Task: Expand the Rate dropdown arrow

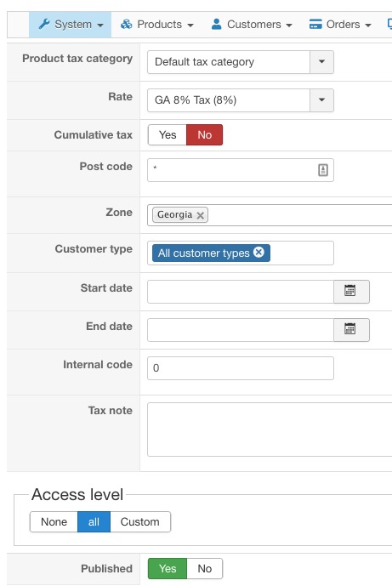Action: coord(321,100)
